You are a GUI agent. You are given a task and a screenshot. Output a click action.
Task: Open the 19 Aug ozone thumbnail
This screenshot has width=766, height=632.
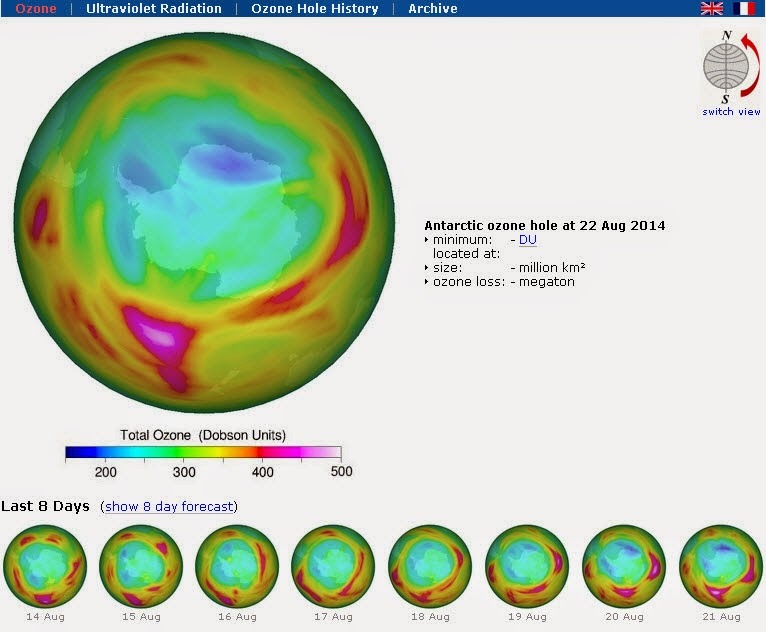[x=527, y=567]
